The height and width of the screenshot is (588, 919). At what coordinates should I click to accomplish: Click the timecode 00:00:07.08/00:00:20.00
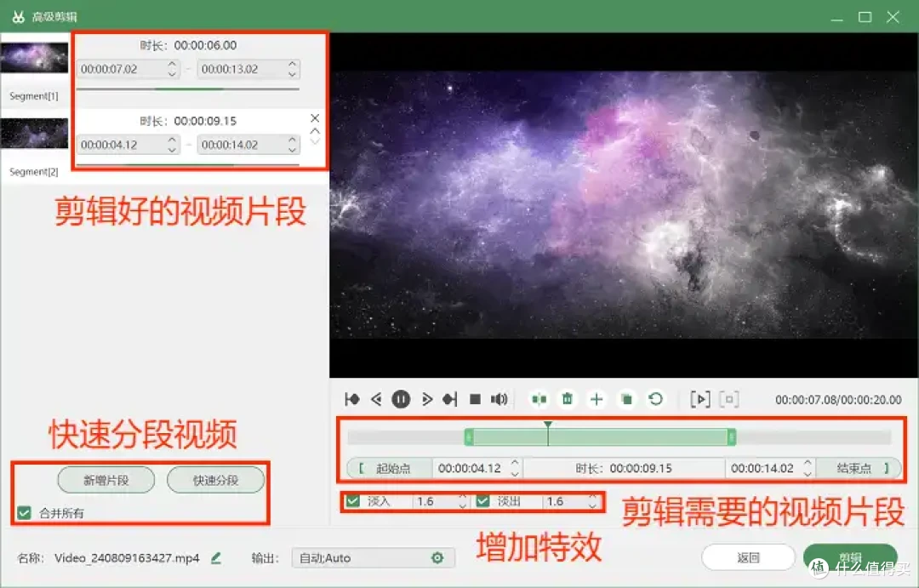(x=838, y=400)
